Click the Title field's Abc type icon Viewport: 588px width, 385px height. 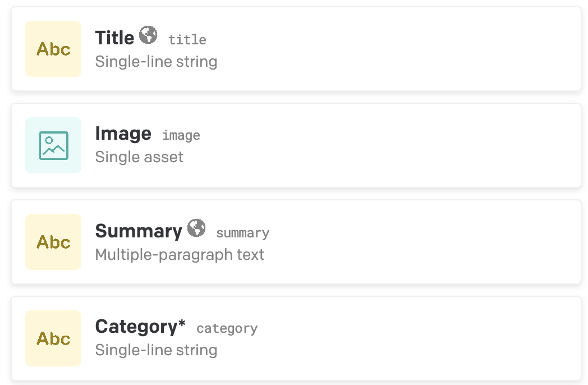tap(53, 49)
